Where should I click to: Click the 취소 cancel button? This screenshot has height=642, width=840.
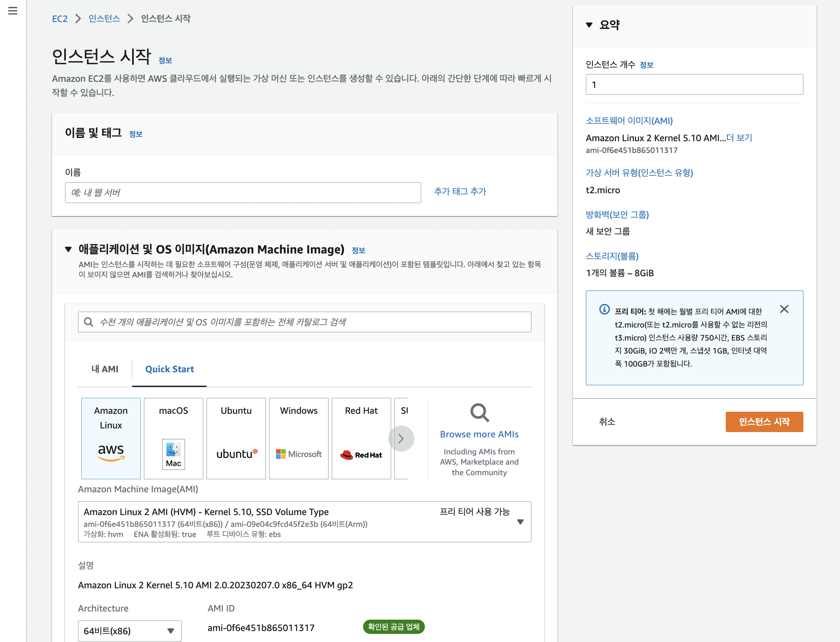coord(607,421)
